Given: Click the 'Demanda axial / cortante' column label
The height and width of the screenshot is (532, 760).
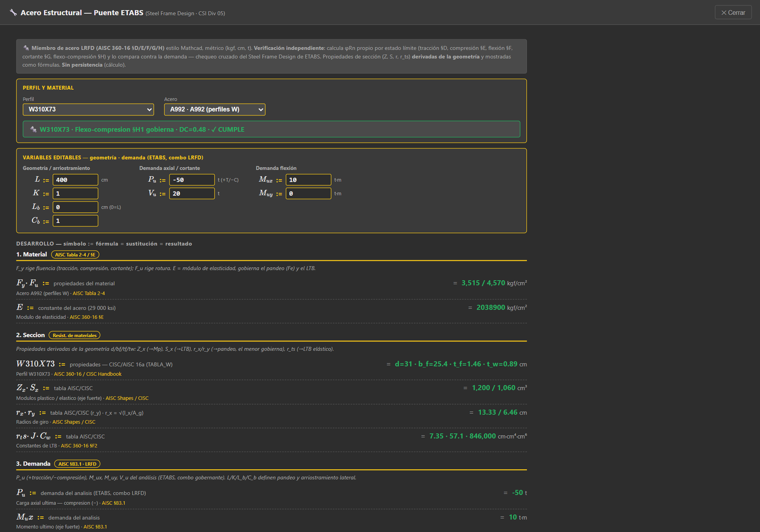Looking at the screenshot, I should (170, 169).
